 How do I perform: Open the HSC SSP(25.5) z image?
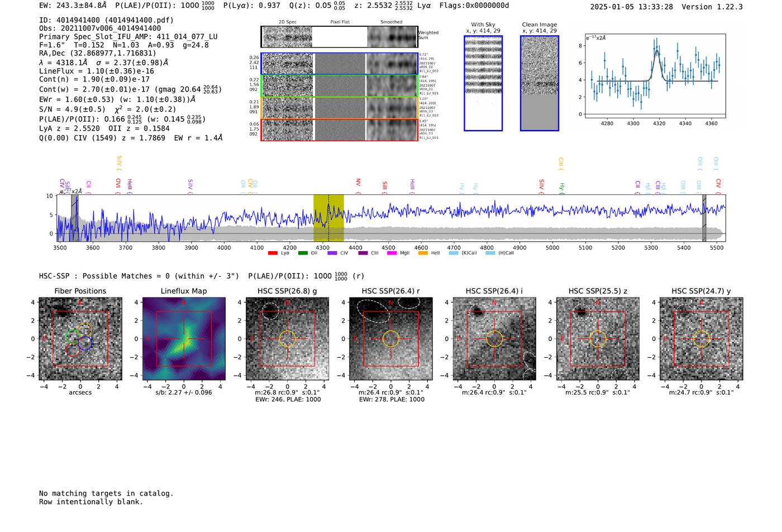(x=598, y=339)
